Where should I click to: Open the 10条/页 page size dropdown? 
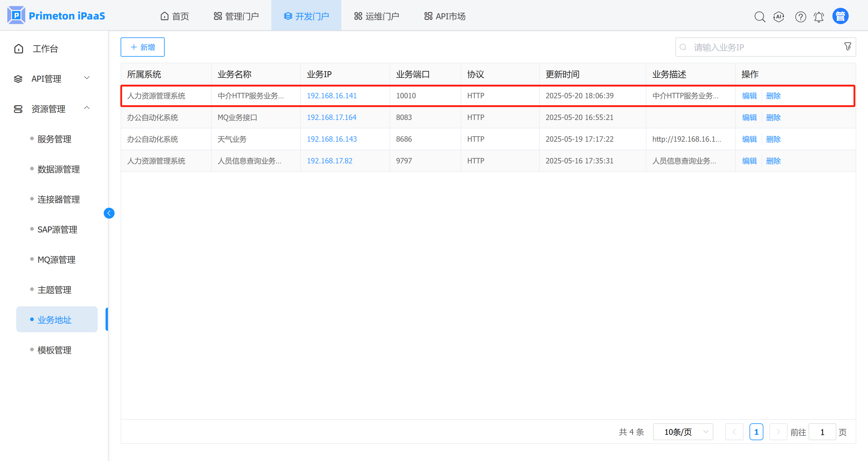[x=683, y=432]
